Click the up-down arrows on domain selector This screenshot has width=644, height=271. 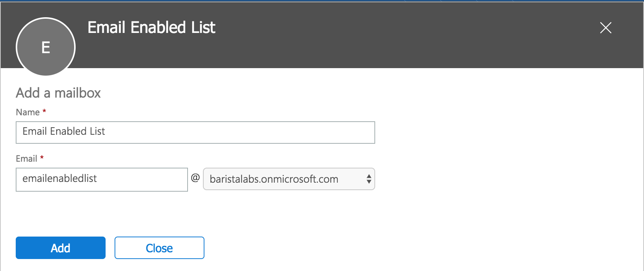click(x=369, y=179)
